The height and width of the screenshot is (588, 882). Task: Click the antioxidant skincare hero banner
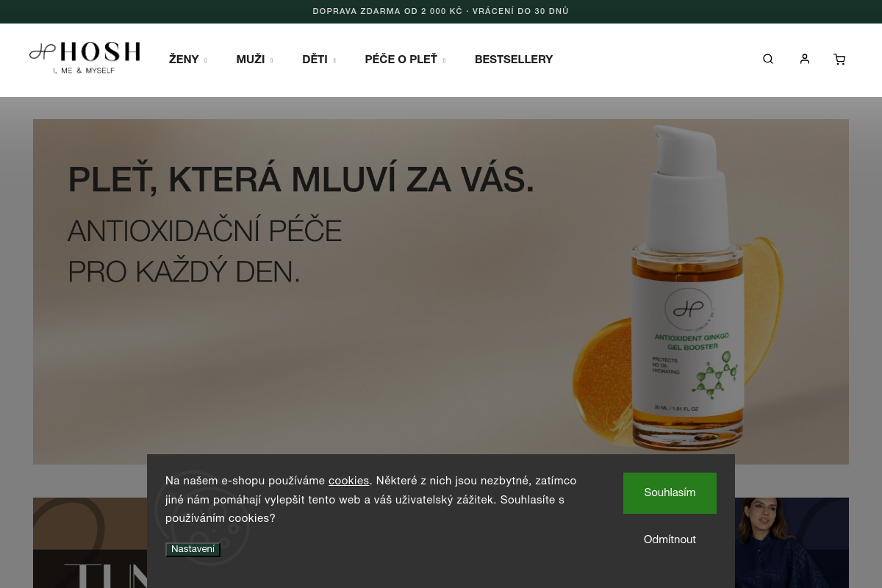(441, 292)
